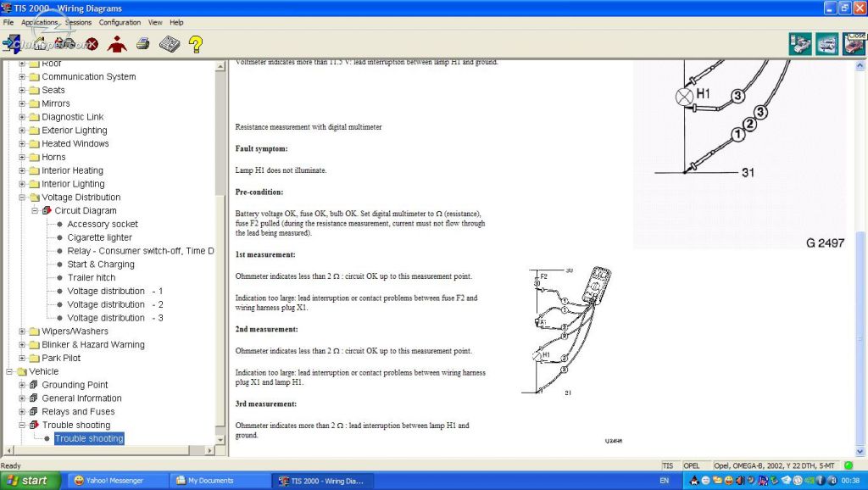Viewport: 868px width, 490px height.
Task: Select the Cigarette lighter diagram
Action: point(100,237)
